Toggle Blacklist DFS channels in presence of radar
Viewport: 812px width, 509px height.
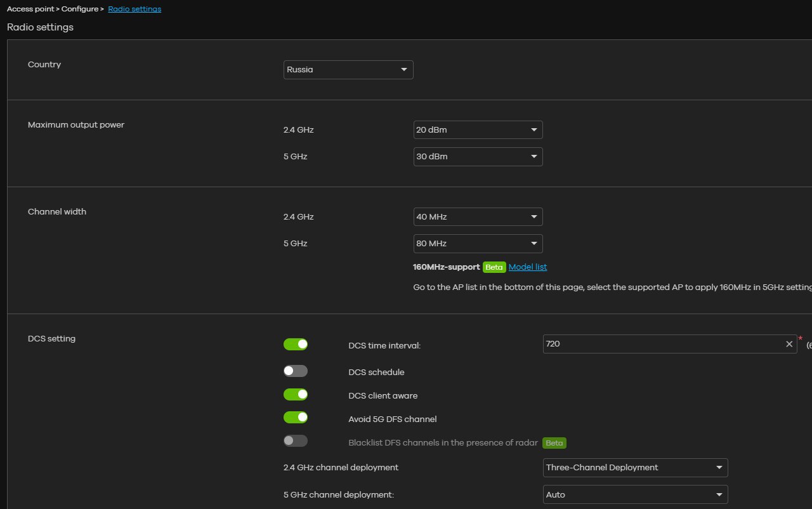coord(295,440)
